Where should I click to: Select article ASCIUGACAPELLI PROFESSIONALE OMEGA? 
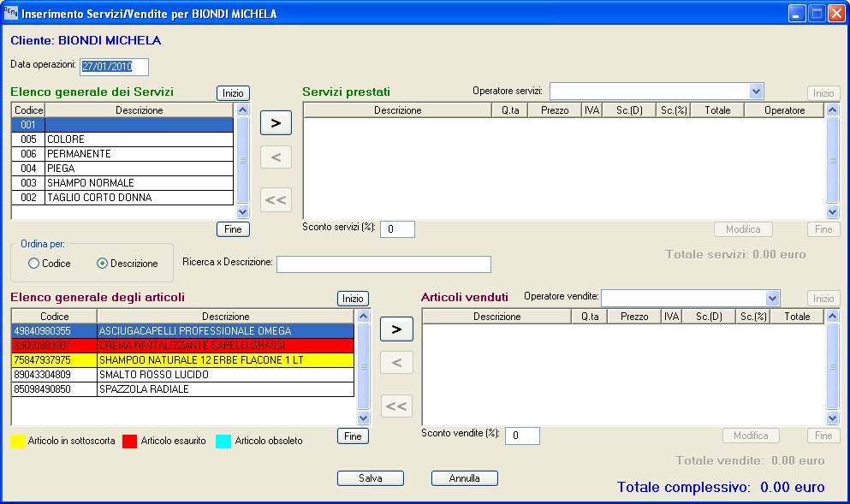click(182, 330)
